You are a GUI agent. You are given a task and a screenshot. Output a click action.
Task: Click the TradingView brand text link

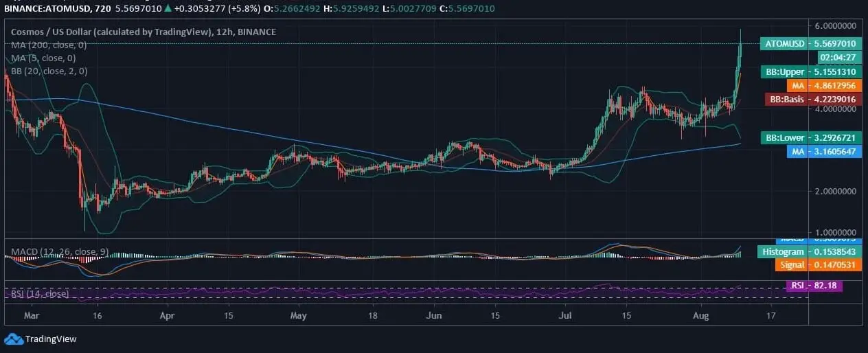[51, 339]
